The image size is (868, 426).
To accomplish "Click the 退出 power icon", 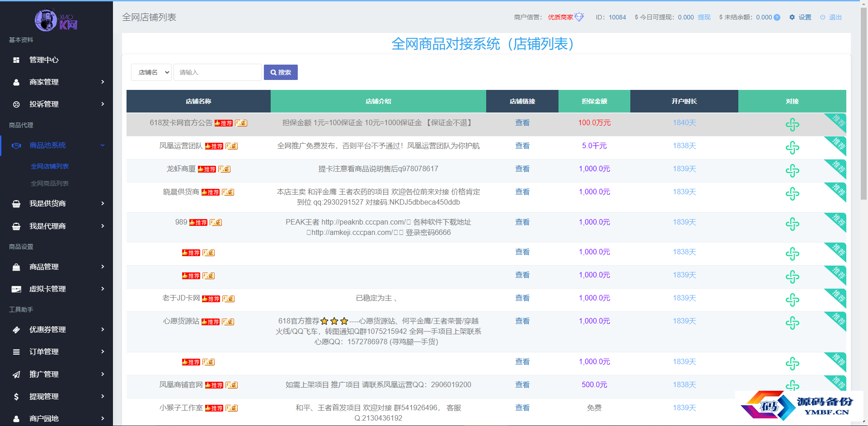I will (x=823, y=17).
